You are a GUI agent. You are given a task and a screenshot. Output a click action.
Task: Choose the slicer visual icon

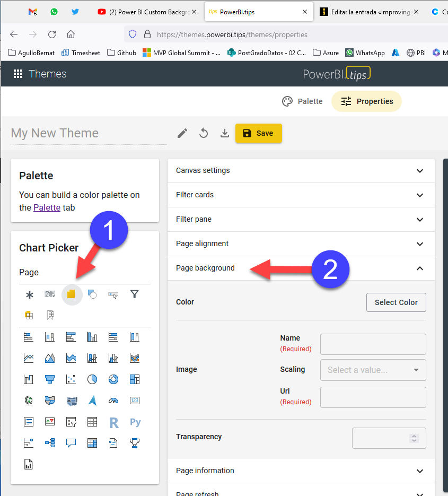(71, 422)
